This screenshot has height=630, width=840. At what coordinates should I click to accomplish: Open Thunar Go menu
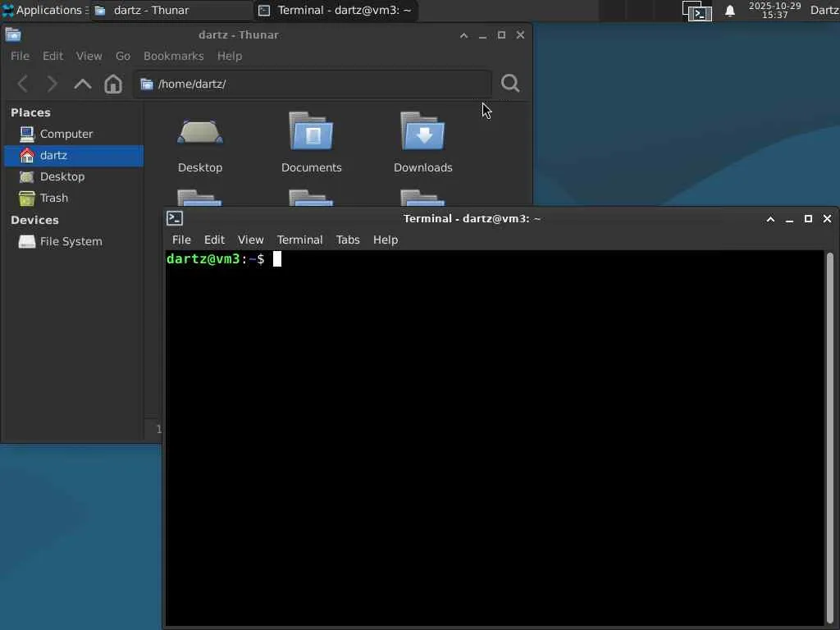[123, 56]
